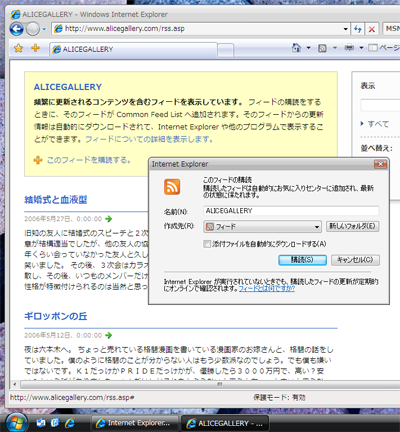This screenshot has height=432, width=400.
Task: Click the キャンセル(C) button
Action: pos(355,260)
